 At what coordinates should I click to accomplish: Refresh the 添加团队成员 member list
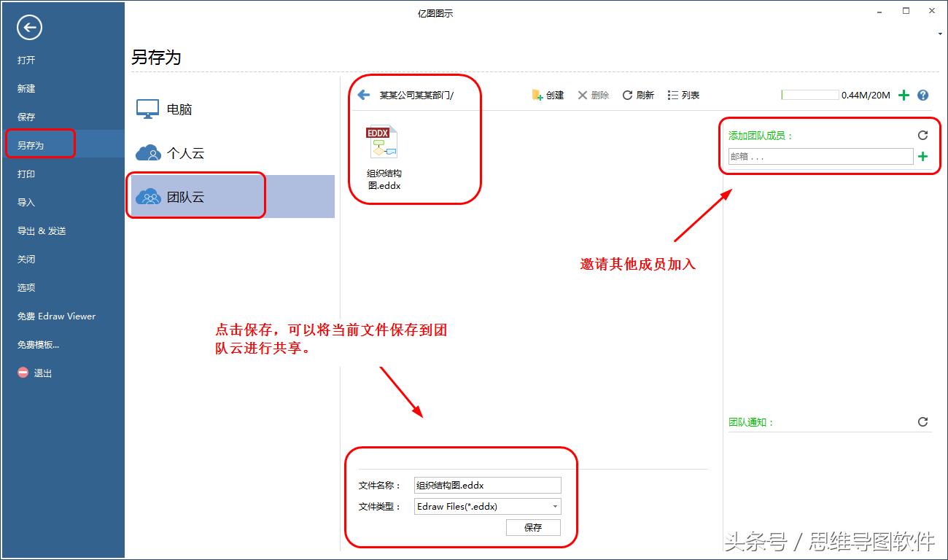(x=923, y=135)
